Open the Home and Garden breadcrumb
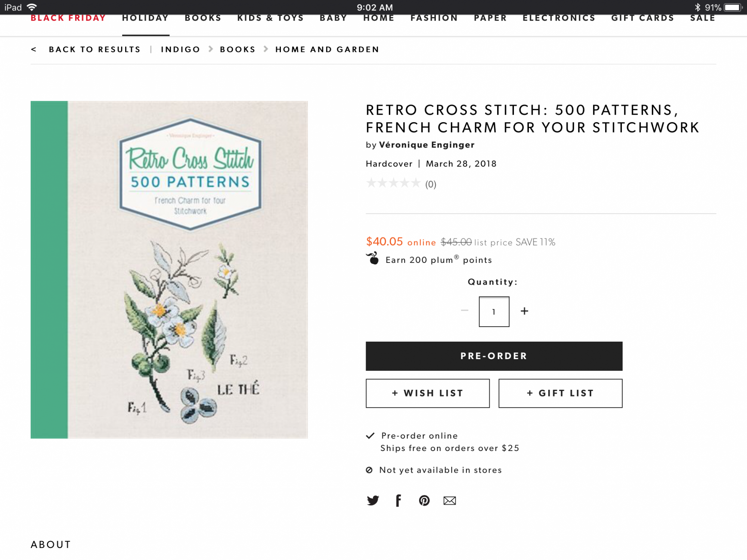Viewport: 747px width, 560px height. (x=327, y=49)
